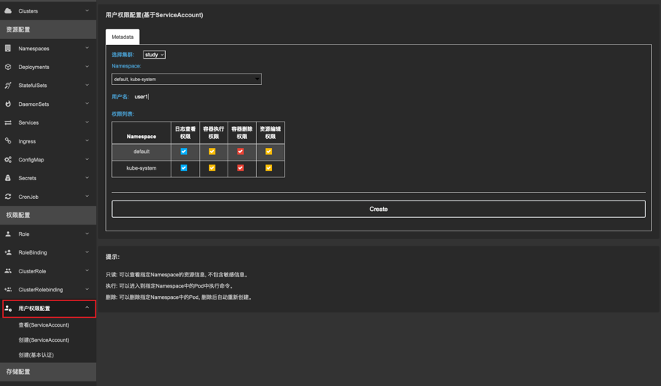
Task: Click the 日志查看权限 column header
Action: tap(185, 133)
